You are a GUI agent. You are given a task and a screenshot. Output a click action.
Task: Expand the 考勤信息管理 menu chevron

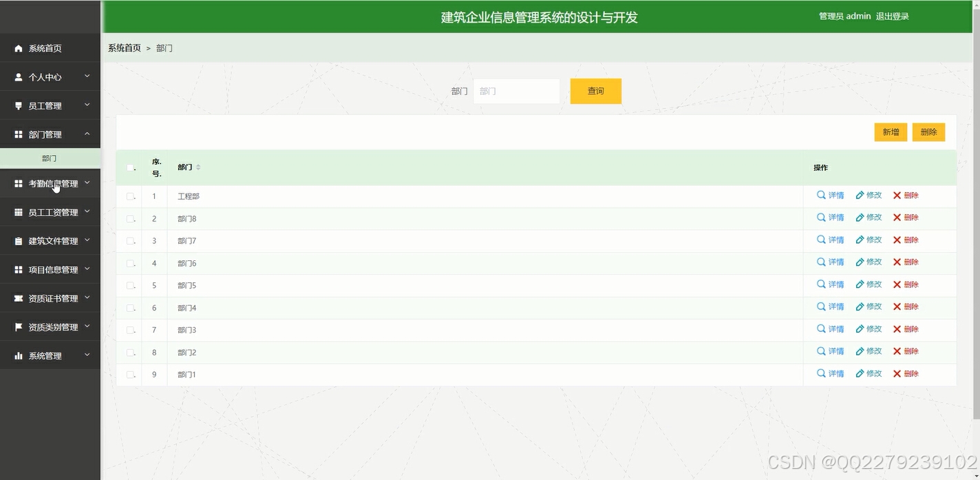[x=87, y=182]
